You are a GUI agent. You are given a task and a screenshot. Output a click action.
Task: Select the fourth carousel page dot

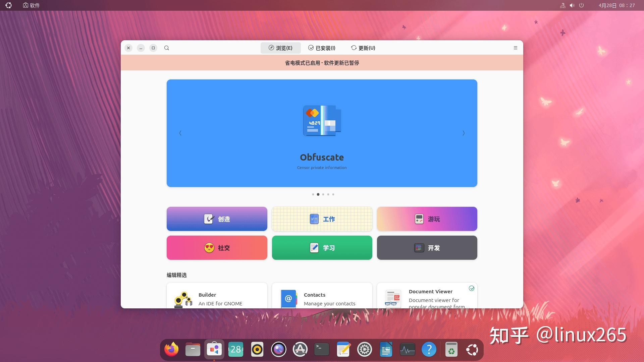click(328, 194)
